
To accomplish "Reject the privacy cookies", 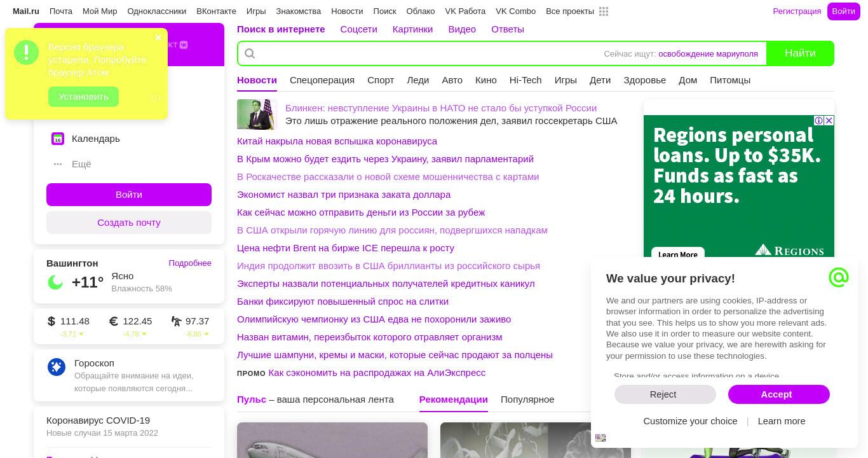I will click(x=665, y=394).
